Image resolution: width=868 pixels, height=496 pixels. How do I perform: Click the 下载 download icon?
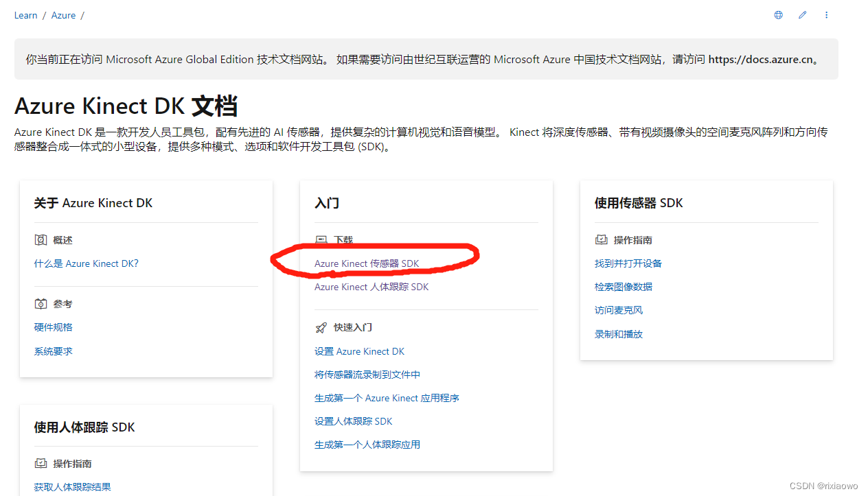pos(321,240)
